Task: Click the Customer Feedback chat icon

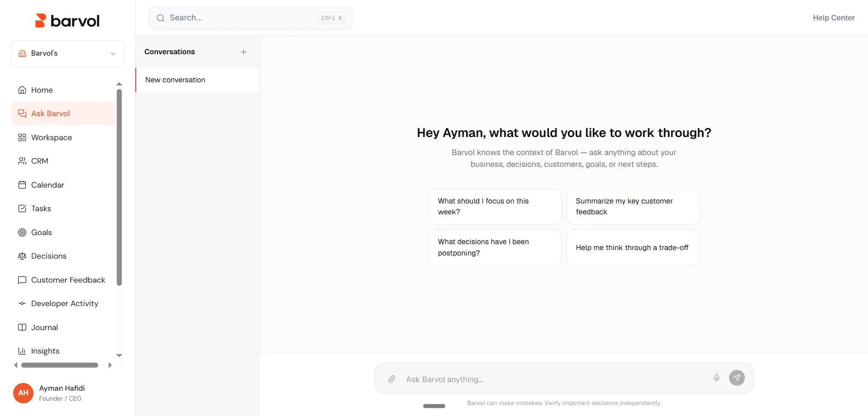Action: coord(22,280)
